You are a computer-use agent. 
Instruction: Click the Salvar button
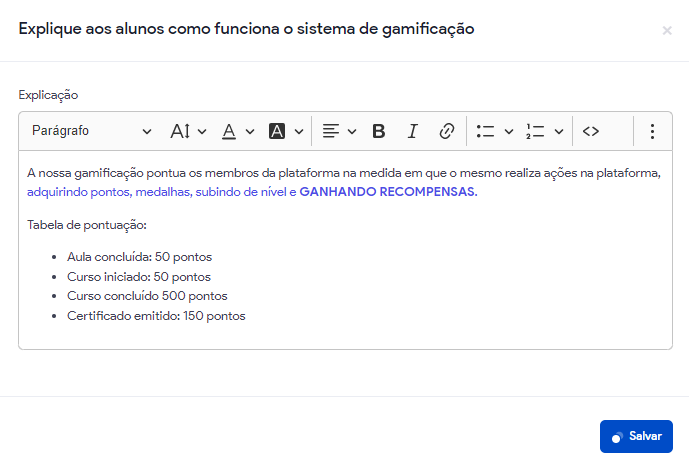click(636, 436)
